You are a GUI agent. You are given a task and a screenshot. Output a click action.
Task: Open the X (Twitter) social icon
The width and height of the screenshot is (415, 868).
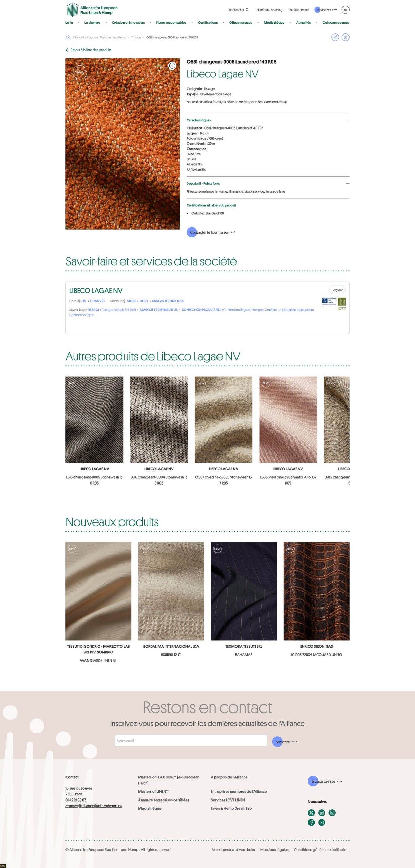(x=311, y=813)
